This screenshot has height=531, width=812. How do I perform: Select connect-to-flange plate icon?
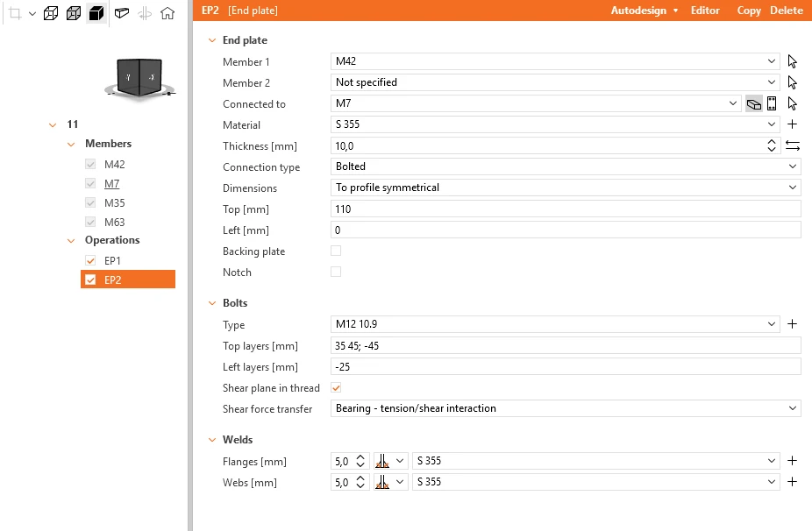(x=753, y=103)
